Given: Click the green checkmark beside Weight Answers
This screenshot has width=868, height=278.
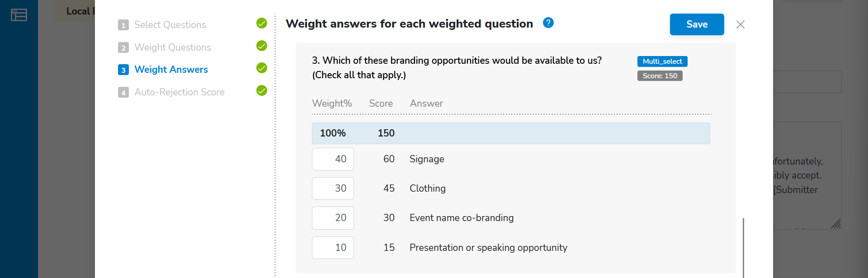Looking at the screenshot, I should 262,68.
